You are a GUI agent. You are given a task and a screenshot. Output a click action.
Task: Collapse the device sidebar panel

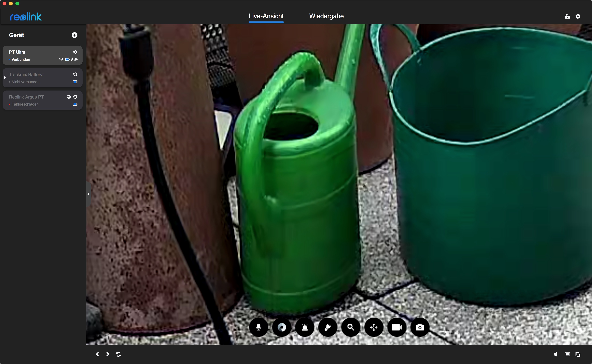88,194
